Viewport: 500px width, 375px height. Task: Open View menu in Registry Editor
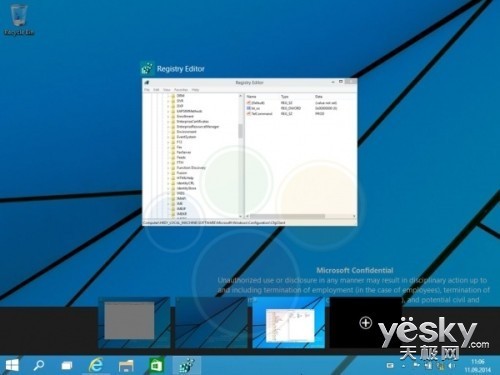tap(167, 90)
